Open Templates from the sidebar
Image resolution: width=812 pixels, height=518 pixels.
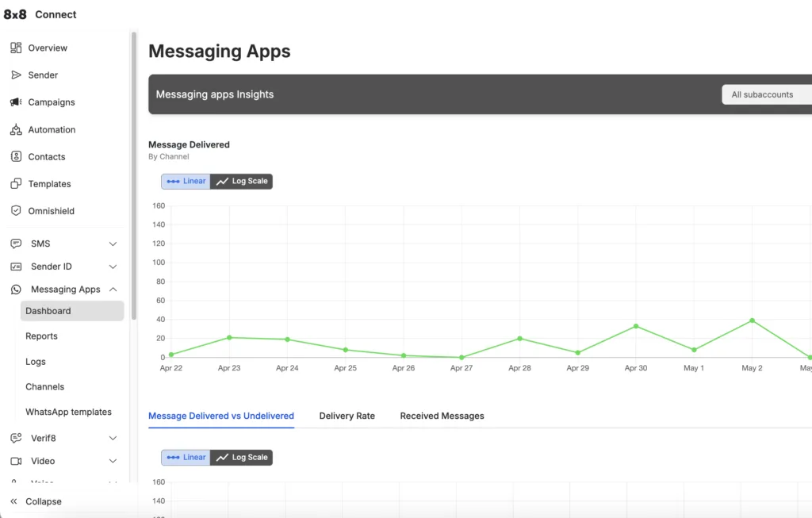pyautogui.click(x=49, y=184)
